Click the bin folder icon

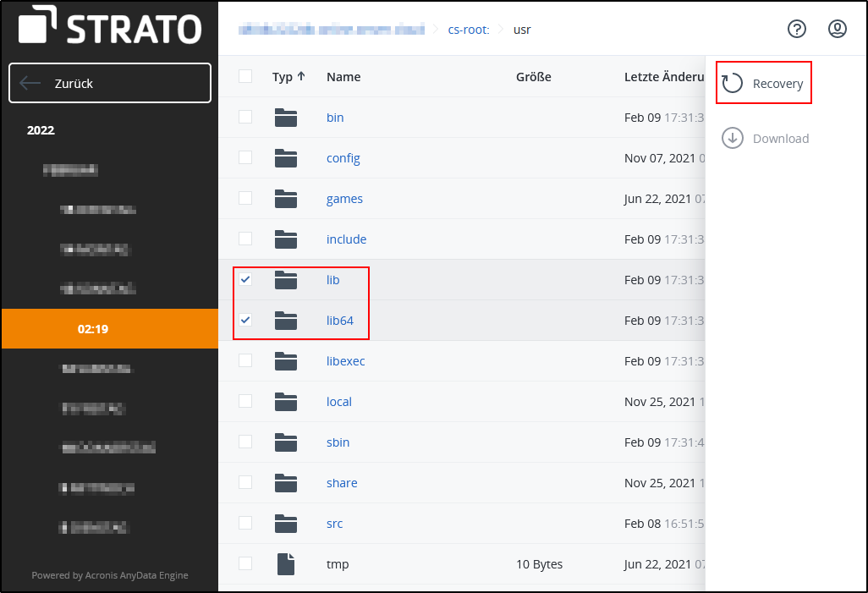pyautogui.click(x=286, y=118)
